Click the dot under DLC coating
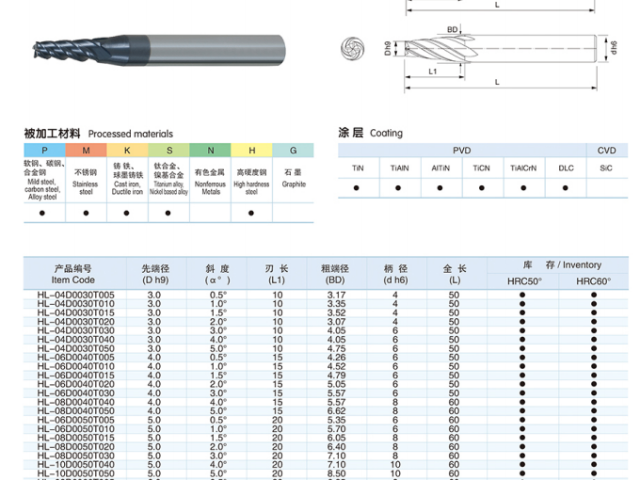Viewport: 640px width, 480px height. tap(566, 187)
